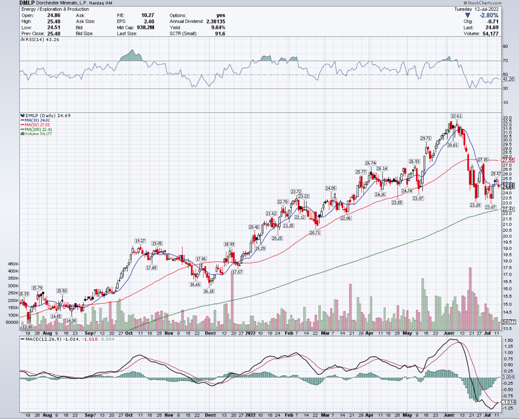
Task: Click the SCTR (Small) value 91.6
Action: (220, 33)
